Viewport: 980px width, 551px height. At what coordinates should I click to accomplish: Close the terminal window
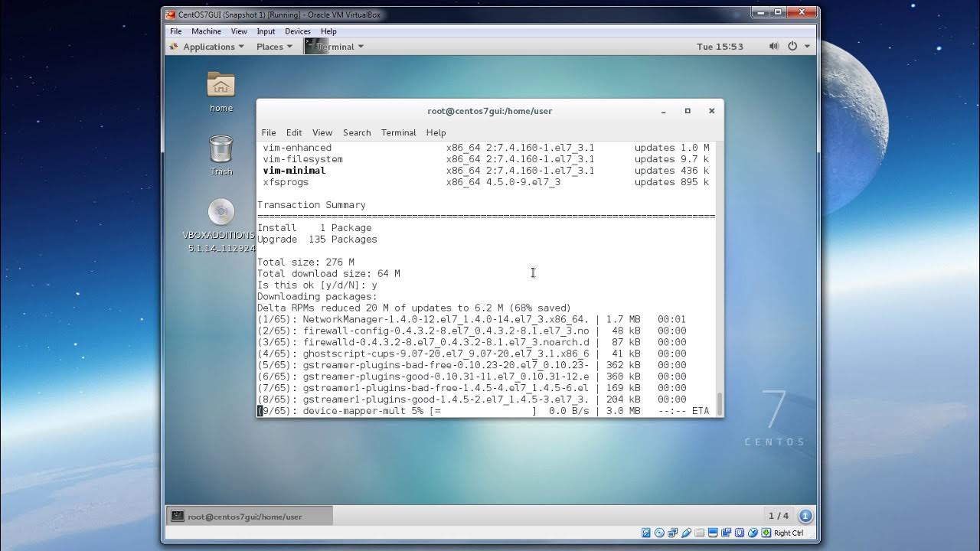coord(711,111)
